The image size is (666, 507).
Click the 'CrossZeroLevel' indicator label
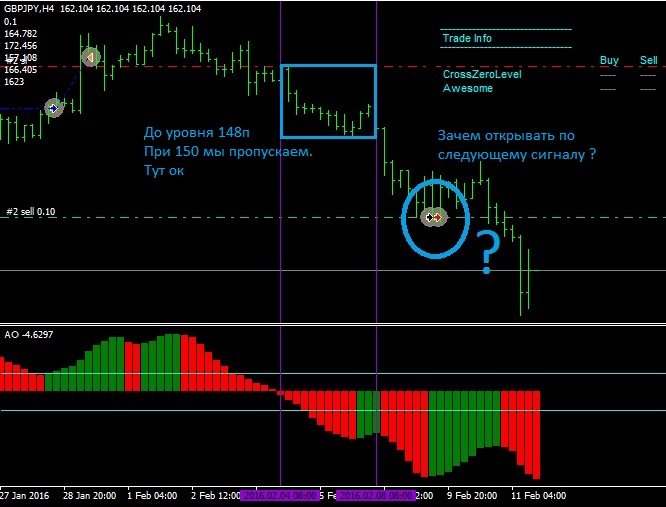[x=482, y=74]
